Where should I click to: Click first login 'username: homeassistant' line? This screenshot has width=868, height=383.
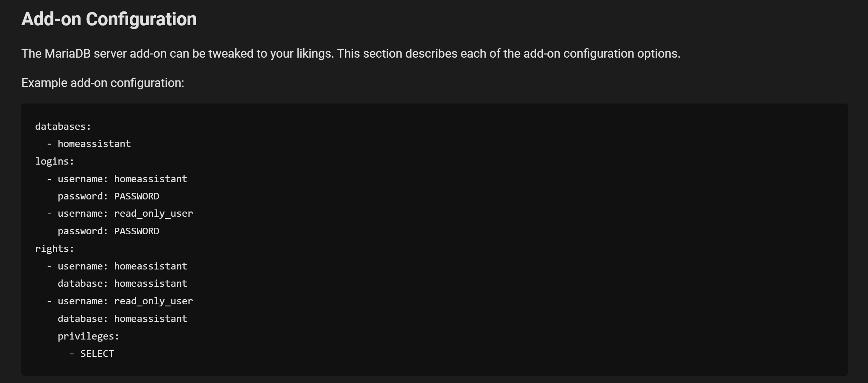(117, 179)
